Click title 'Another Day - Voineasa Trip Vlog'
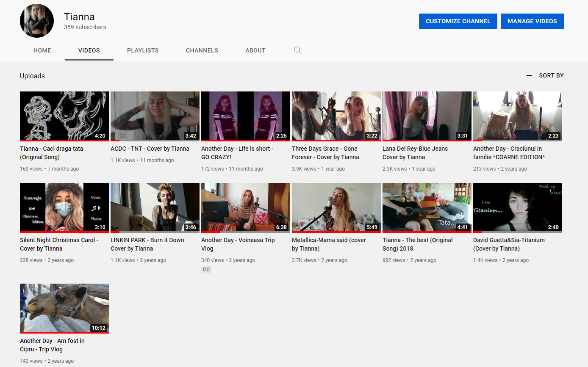588x367 pixels. pos(238,244)
